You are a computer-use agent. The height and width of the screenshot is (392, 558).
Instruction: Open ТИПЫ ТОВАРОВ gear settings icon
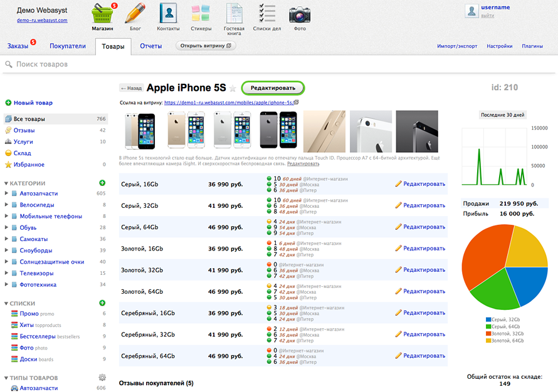[102, 378]
